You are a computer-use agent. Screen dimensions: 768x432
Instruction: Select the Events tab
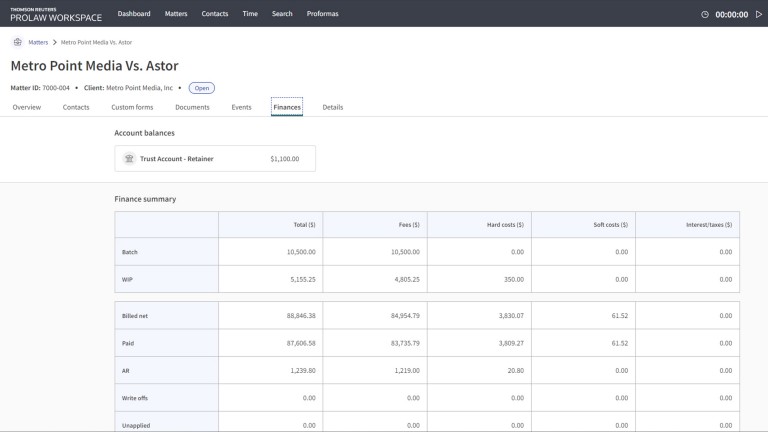(241, 107)
